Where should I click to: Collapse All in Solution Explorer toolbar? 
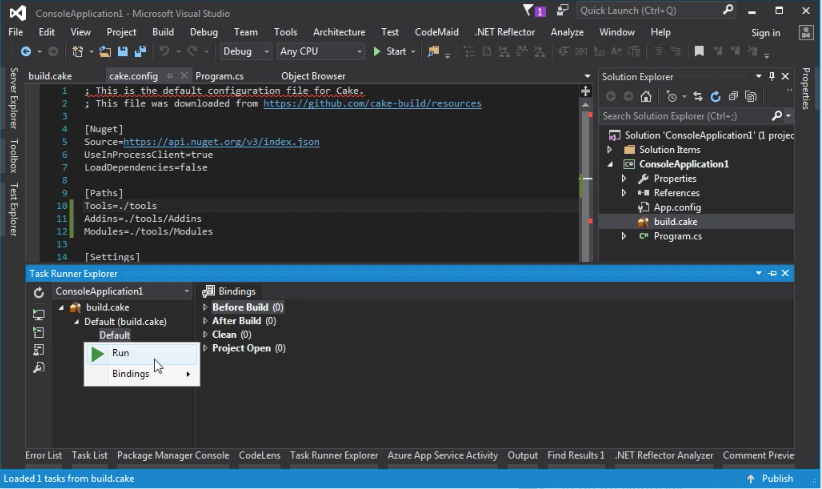pyautogui.click(x=733, y=96)
